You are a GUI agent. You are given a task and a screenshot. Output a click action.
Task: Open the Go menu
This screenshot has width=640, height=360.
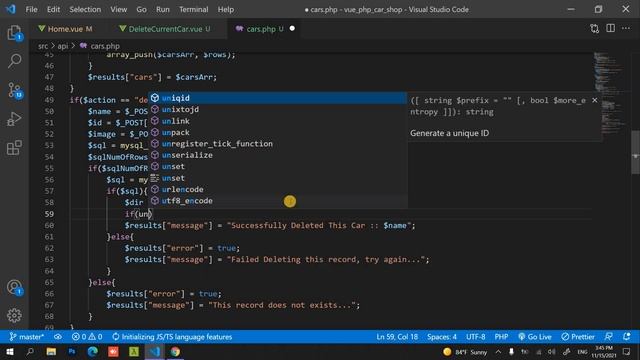(141, 9)
